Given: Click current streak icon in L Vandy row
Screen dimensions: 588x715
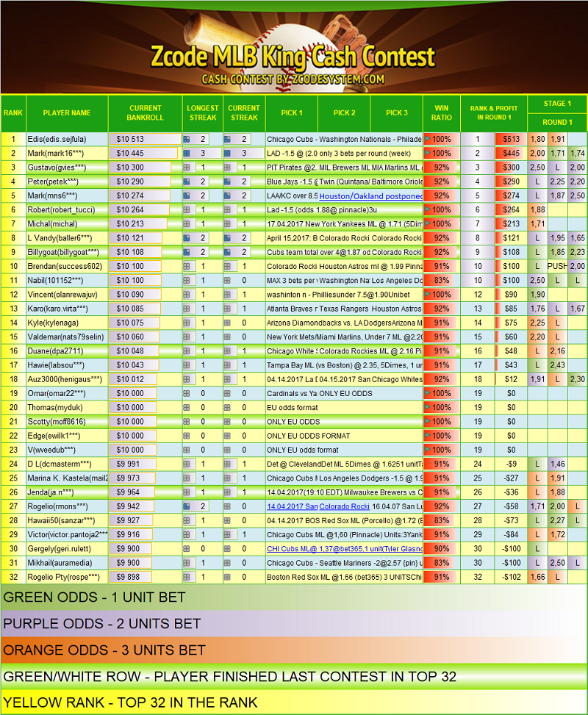Looking at the screenshot, I should (227, 238).
